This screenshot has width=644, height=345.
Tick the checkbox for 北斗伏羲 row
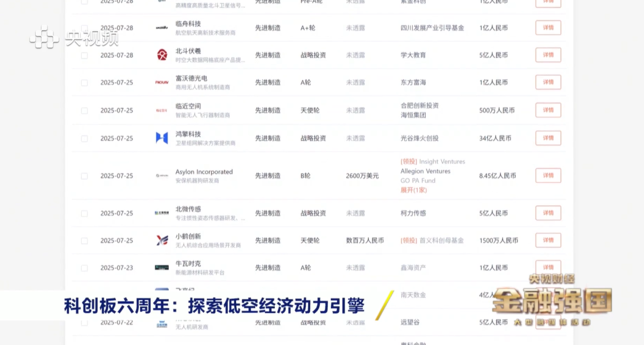[x=84, y=55]
